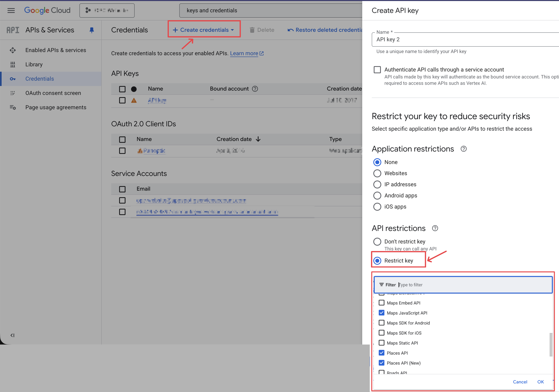This screenshot has height=392, width=559.
Task: Enable Authenticate API calls through service account
Action: 377,70
